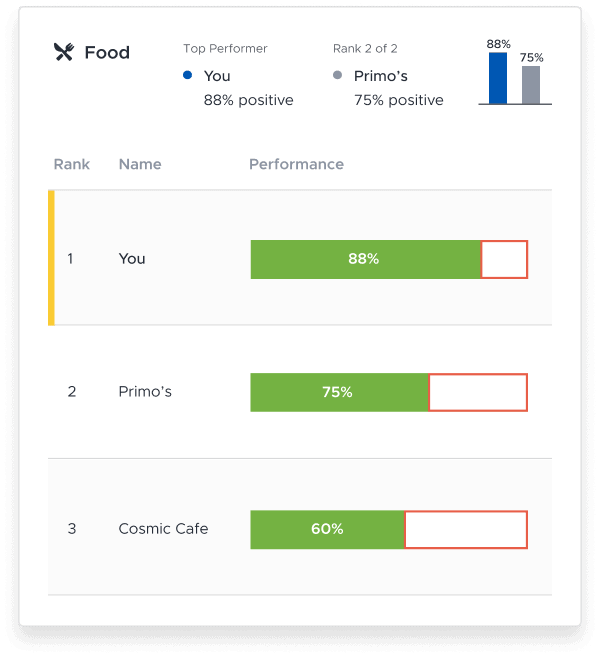Screen dimensions: 601x658
Task: Click the Food fork-and-knife icon
Action: (x=63, y=52)
